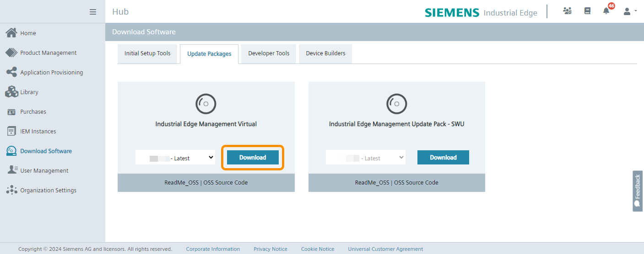Click the Library cubes icon
This screenshot has height=254, width=644.
11,92
